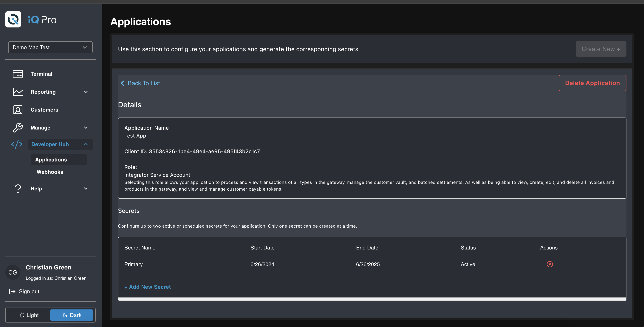This screenshot has width=644, height=327.
Task: Click the Manage wrench icon
Action: tap(18, 128)
